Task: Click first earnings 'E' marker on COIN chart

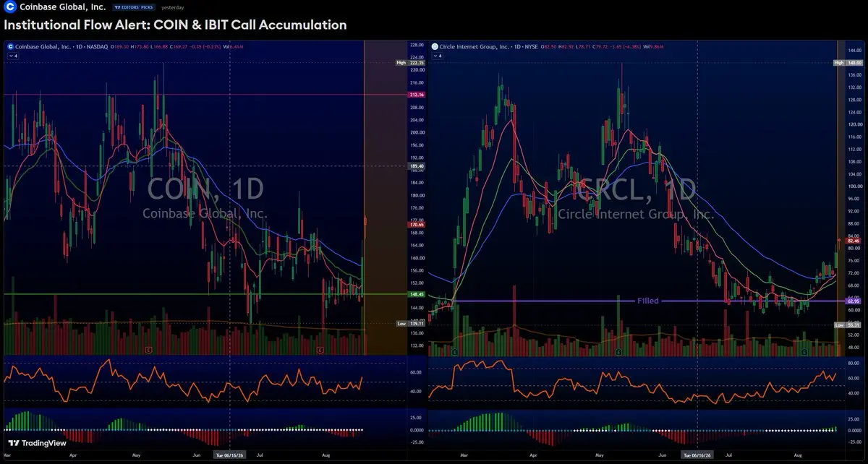Action: click(148, 350)
